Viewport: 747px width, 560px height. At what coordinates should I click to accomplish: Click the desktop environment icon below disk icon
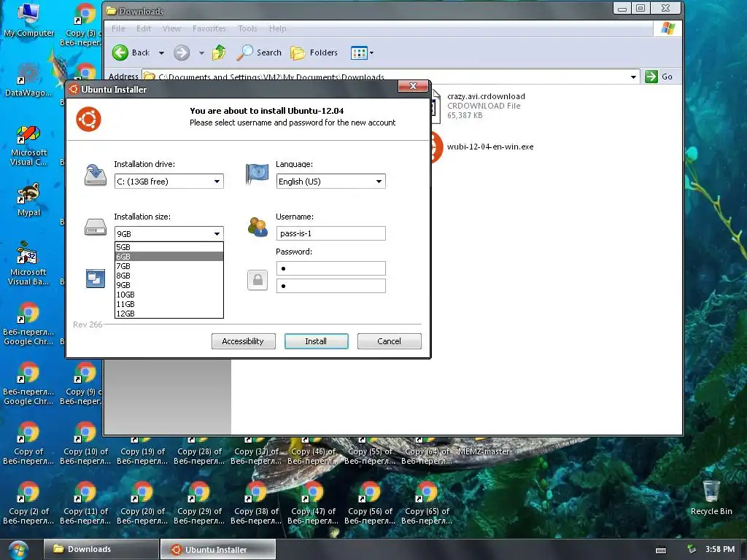96,279
